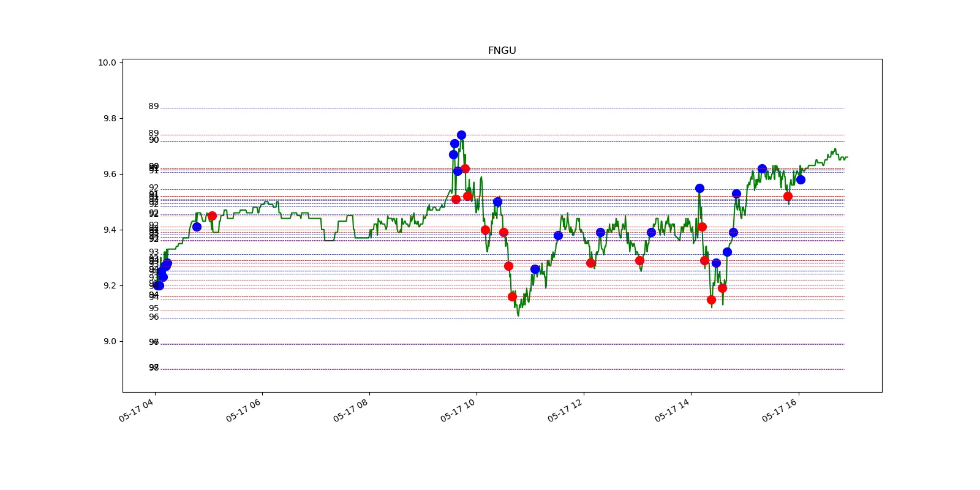
Task: Select the last blue marker at 16:00
Action: pos(801,179)
